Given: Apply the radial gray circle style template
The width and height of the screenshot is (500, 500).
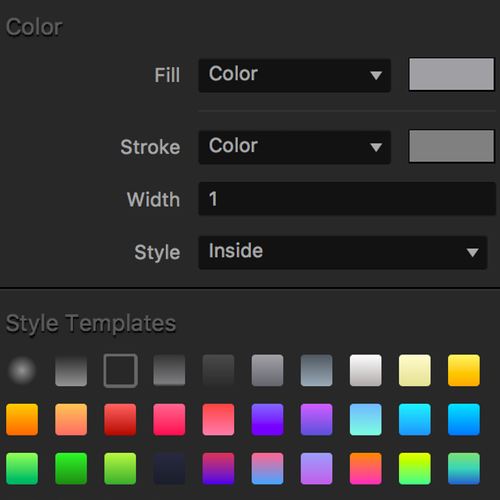Looking at the screenshot, I should coord(22,370).
